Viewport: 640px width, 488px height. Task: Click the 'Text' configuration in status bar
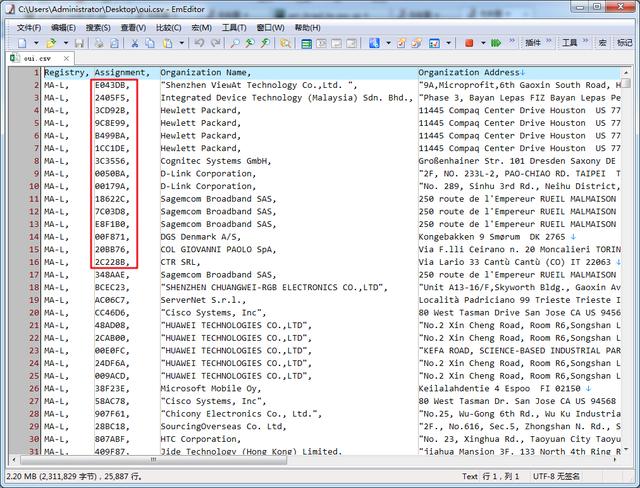(x=470, y=476)
